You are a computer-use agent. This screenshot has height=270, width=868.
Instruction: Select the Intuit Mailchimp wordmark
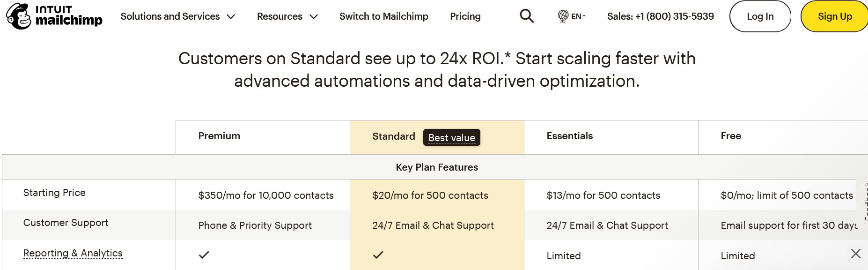(69, 16)
